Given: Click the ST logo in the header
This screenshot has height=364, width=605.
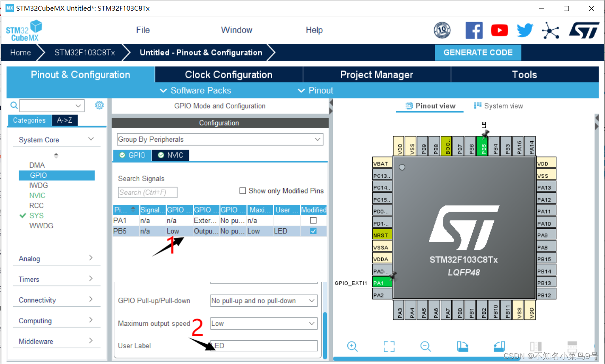Looking at the screenshot, I should pos(585,30).
